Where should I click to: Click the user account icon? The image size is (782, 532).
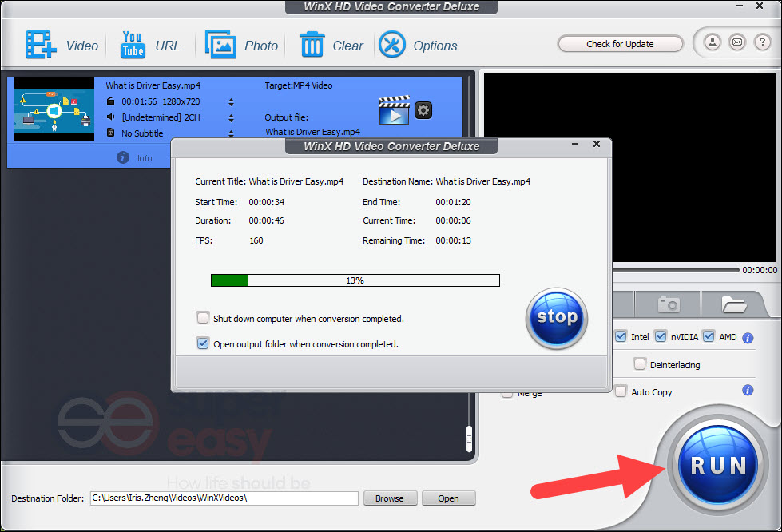pos(713,43)
